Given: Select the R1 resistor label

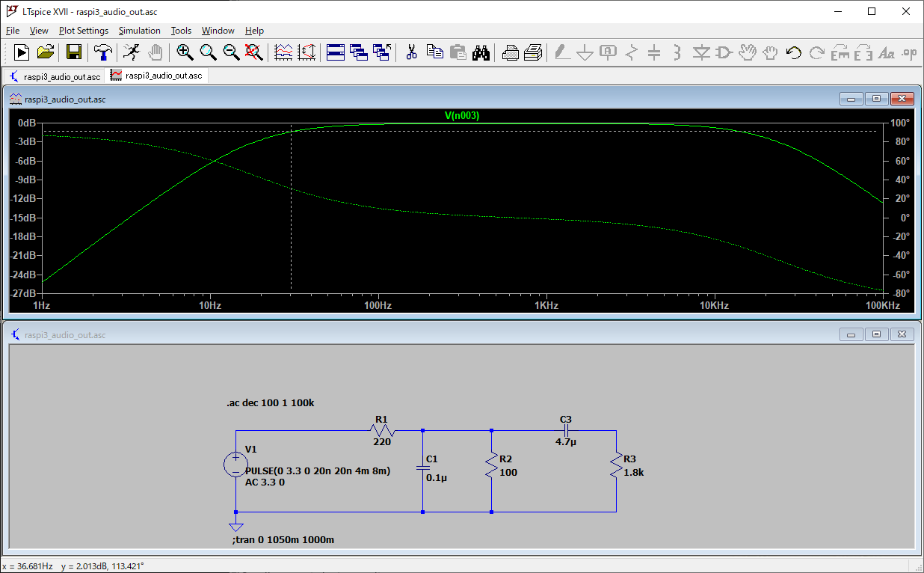Looking at the screenshot, I should click(381, 419).
